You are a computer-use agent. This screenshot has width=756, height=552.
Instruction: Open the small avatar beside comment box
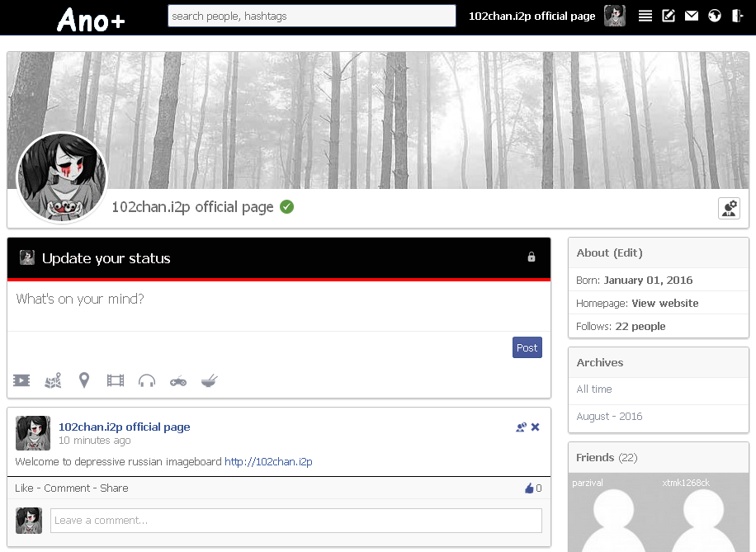tap(29, 521)
